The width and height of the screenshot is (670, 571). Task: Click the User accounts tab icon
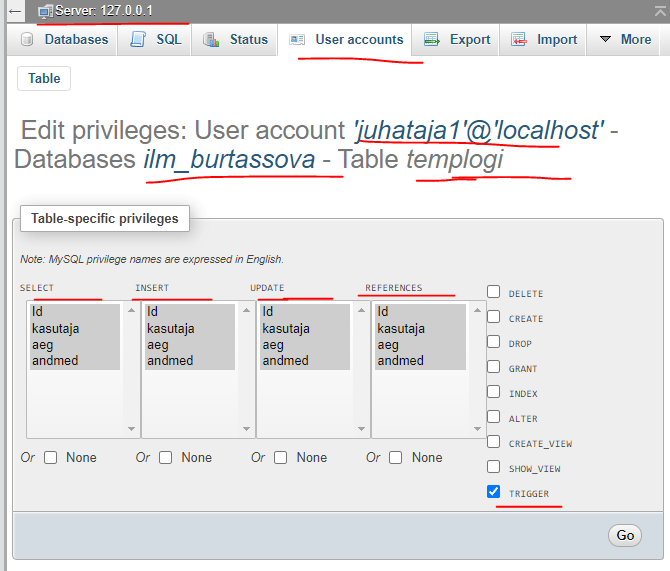pyautogui.click(x=297, y=40)
